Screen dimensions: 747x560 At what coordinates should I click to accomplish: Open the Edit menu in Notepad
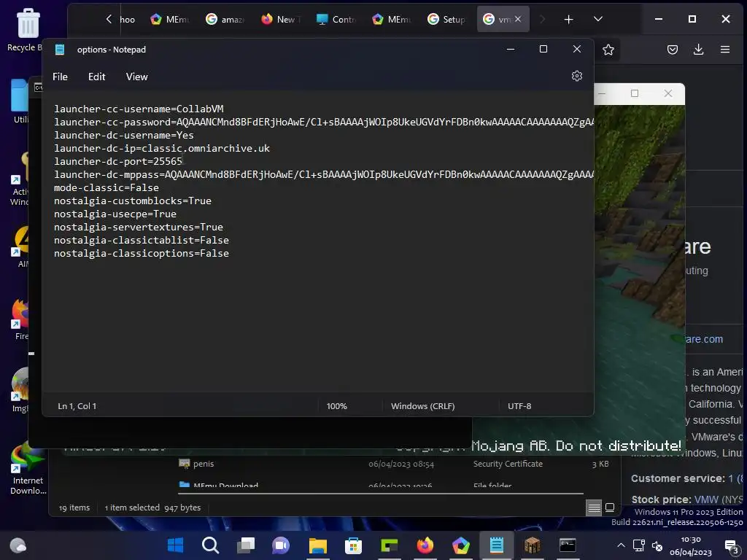point(97,77)
